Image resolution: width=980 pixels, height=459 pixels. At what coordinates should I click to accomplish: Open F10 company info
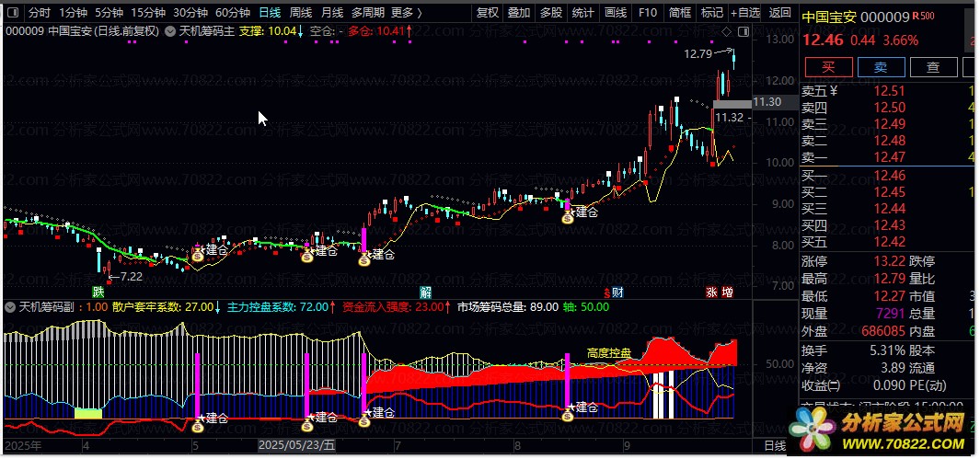648,12
